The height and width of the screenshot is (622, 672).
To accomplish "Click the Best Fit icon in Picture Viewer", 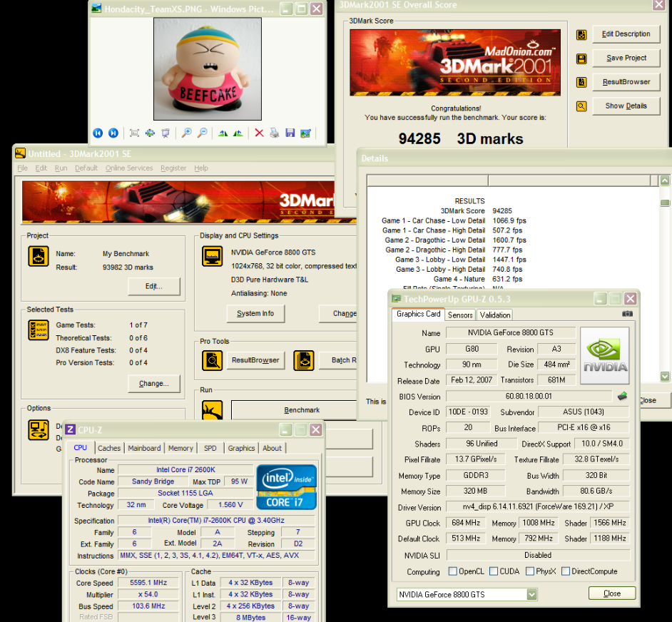I will (x=134, y=133).
